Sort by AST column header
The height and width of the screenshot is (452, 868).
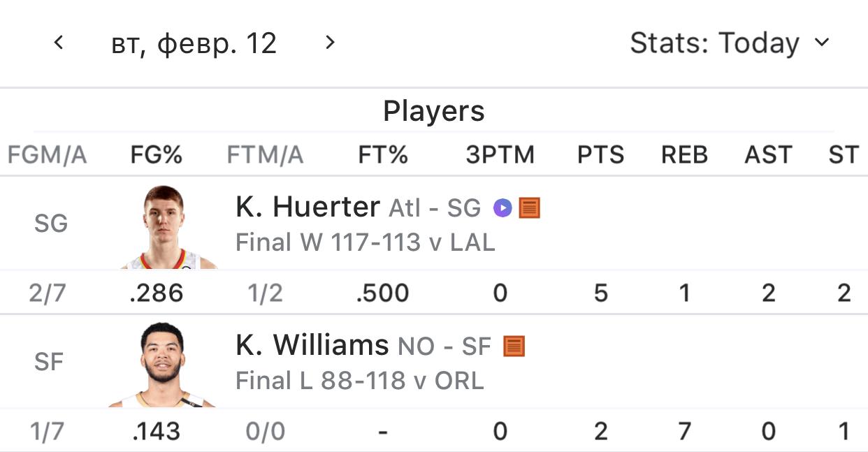(x=768, y=155)
